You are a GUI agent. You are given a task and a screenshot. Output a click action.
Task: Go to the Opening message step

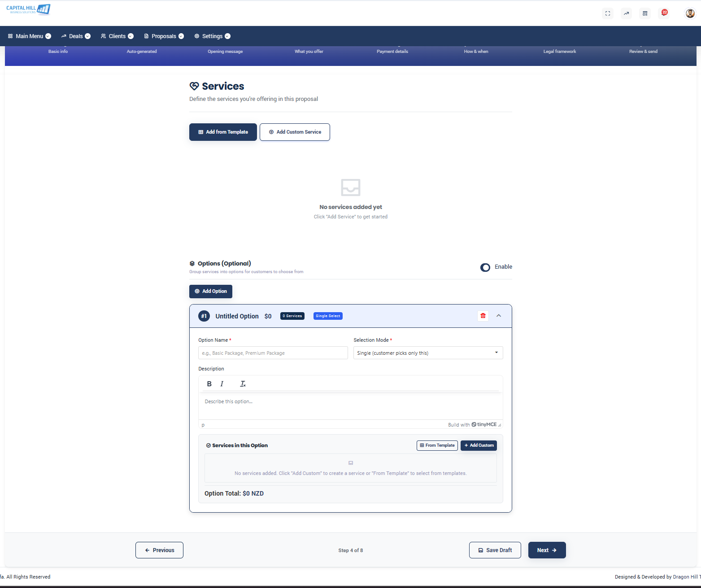(225, 52)
